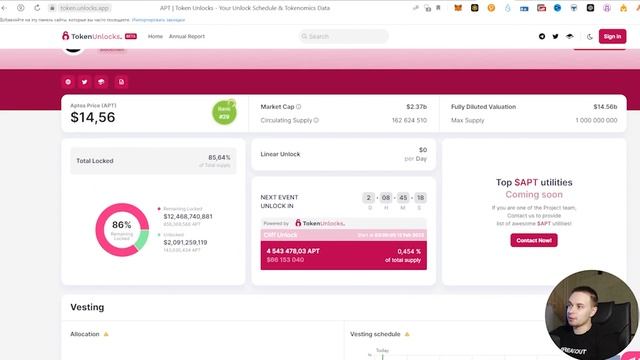Screen dimensions: 640x360
Task: Click the Contact Now! button
Action: point(534,240)
